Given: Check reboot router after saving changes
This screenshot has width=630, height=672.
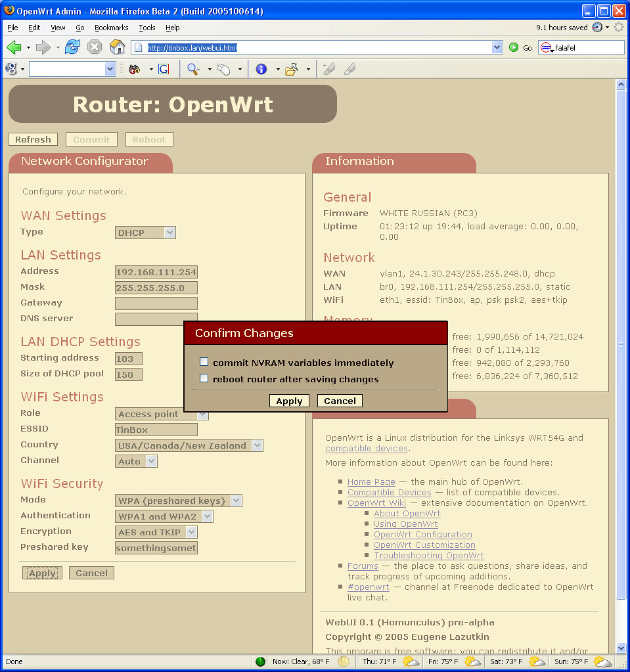Looking at the screenshot, I should (204, 378).
